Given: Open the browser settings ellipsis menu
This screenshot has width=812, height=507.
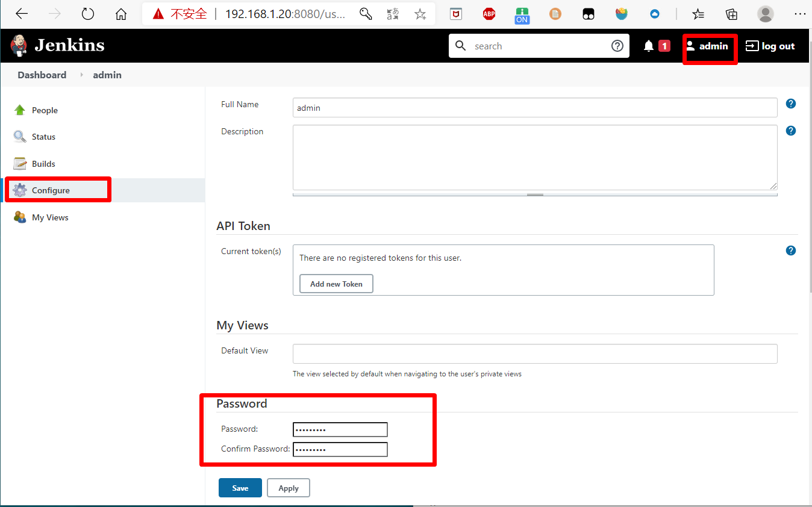Looking at the screenshot, I should coord(800,14).
